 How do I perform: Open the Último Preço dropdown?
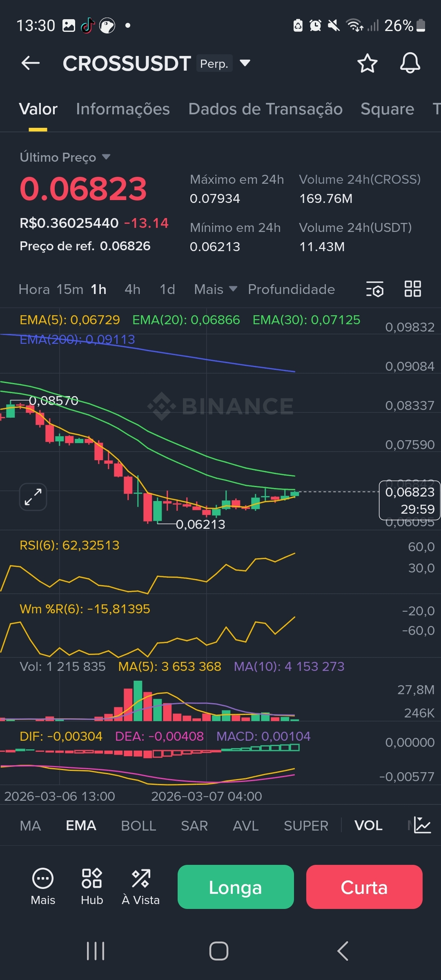(106, 157)
